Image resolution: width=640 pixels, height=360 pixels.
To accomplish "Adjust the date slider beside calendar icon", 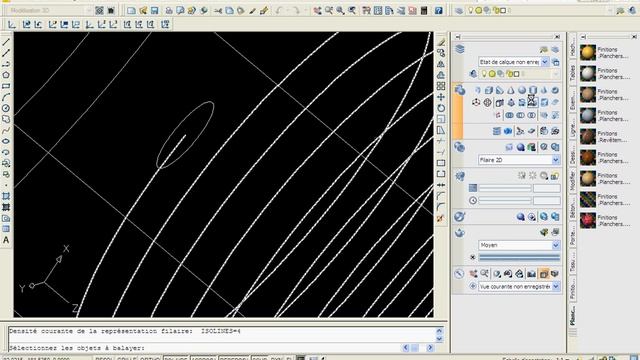I will [505, 188].
